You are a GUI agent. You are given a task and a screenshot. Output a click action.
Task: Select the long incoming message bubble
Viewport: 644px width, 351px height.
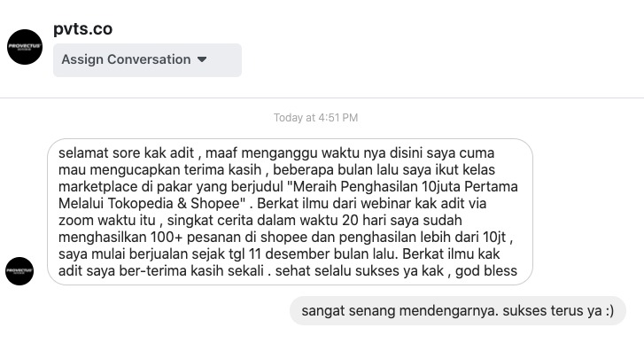(x=290, y=212)
